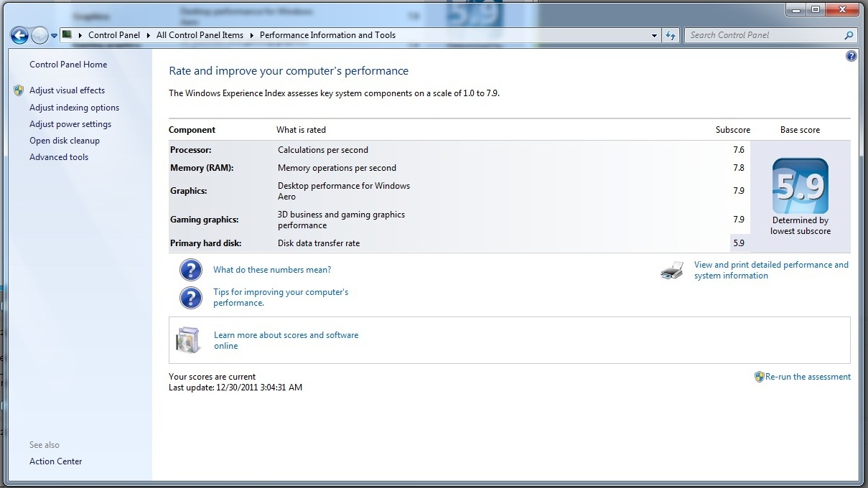Open Adjust visual effects
The width and height of the screenshot is (868, 488).
click(x=67, y=90)
